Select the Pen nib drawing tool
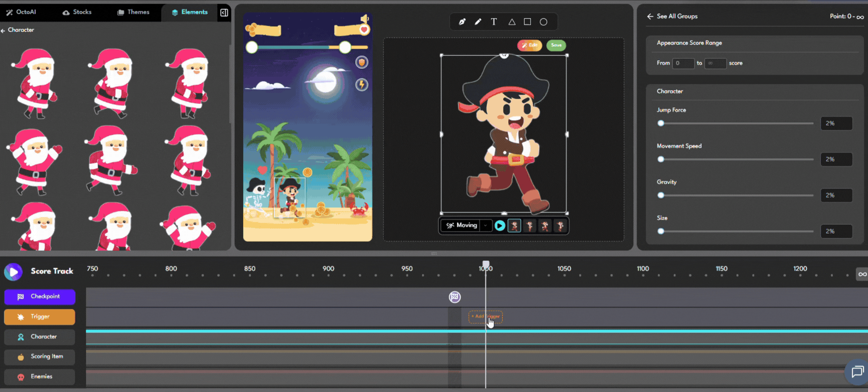Screen dimensions: 868x392 462,22
